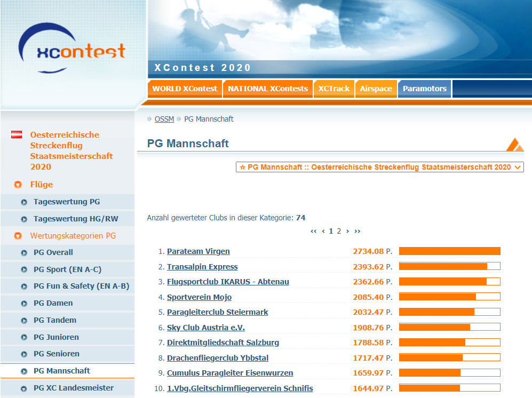Click the Austrian flag icon

pos(17,134)
